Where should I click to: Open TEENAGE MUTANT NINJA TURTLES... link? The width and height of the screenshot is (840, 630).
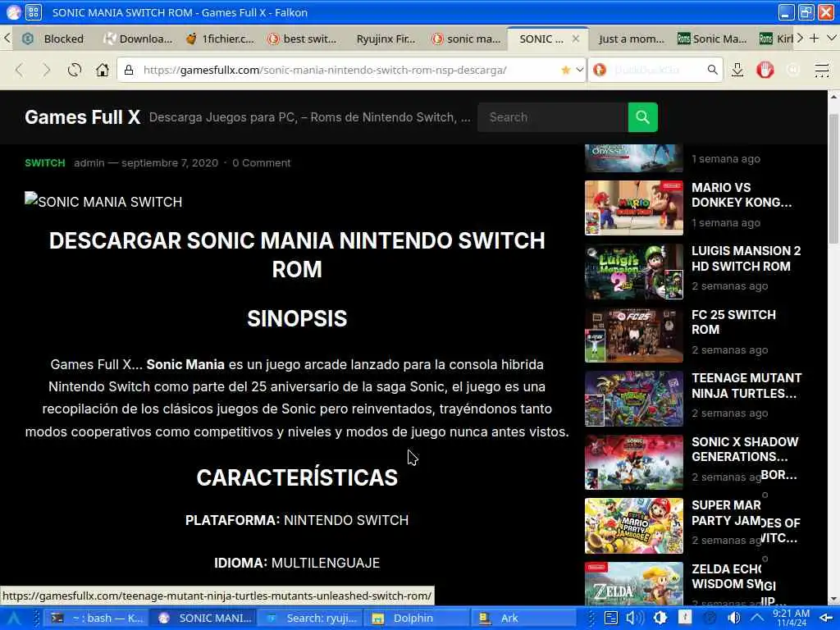pos(746,386)
